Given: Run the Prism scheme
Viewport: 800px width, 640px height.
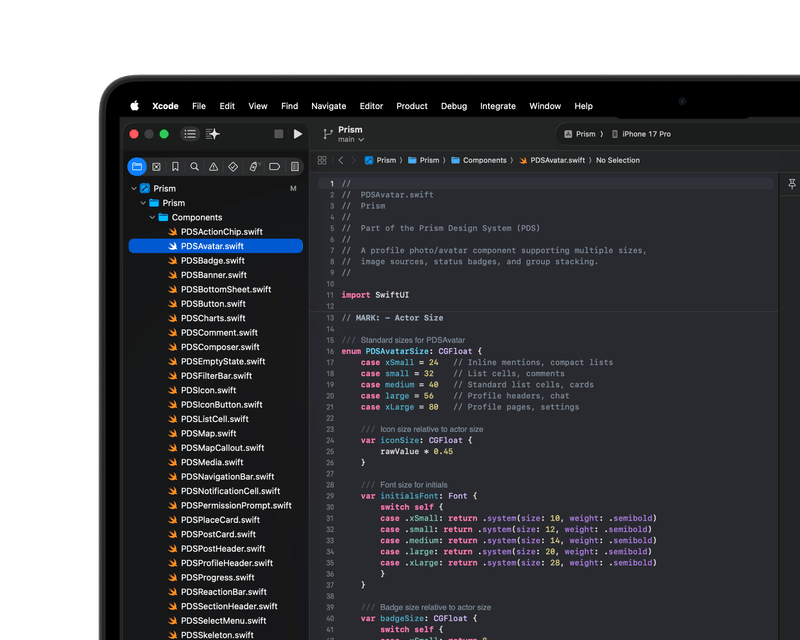Looking at the screenshot, I should [x=298, y=134].
